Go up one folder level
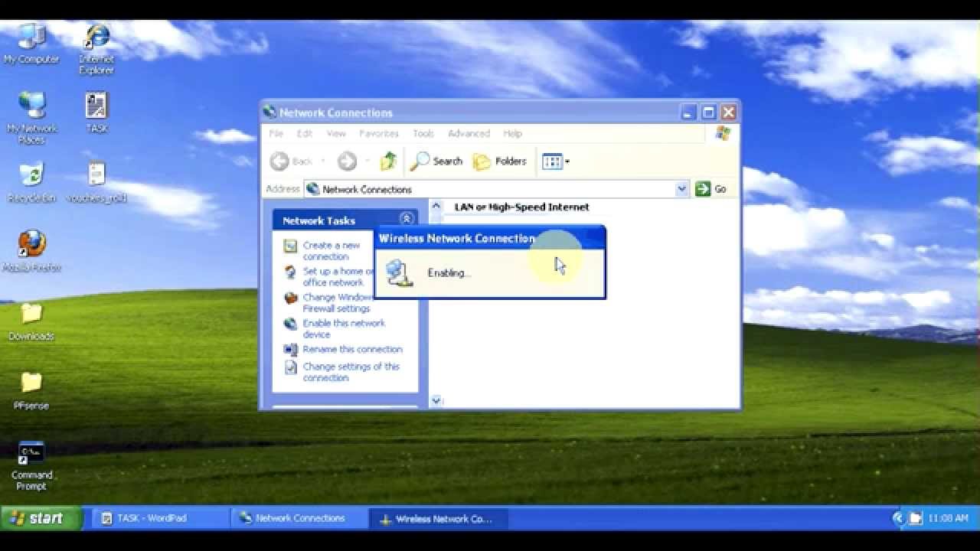 [x=389, y=161]
